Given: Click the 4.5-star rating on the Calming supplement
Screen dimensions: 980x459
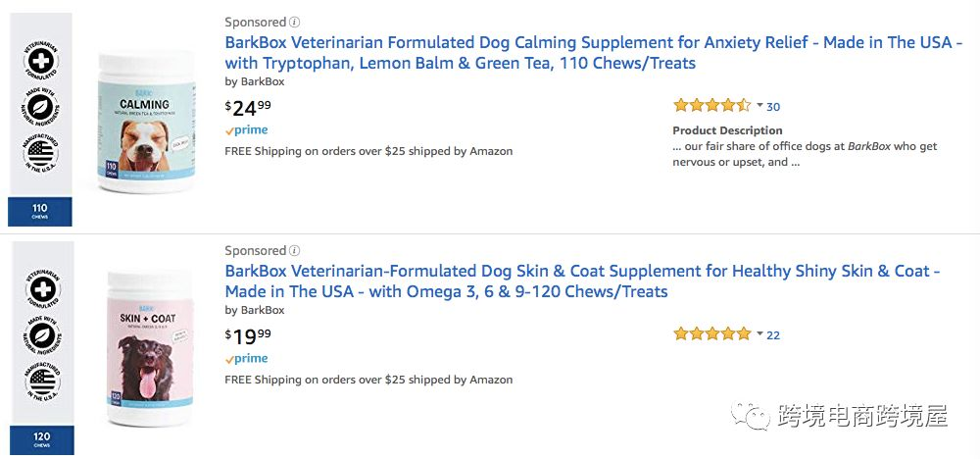Looking at the screenshot, I should click(711, 105).
